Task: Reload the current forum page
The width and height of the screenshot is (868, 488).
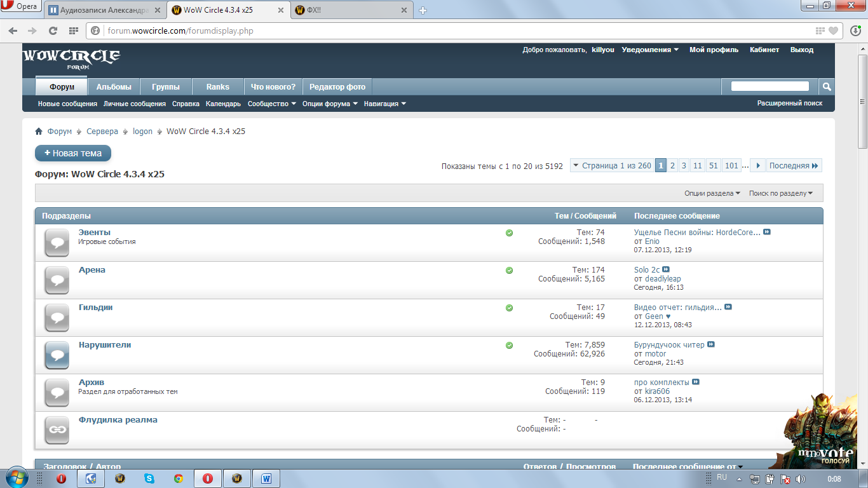Action: click(x=53, y=30)
